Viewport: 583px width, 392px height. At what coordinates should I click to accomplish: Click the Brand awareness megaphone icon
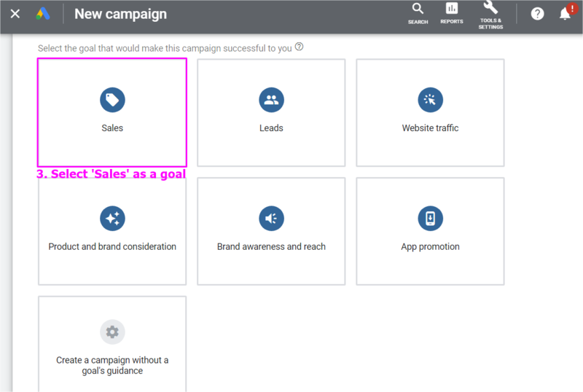coord(271,219)
